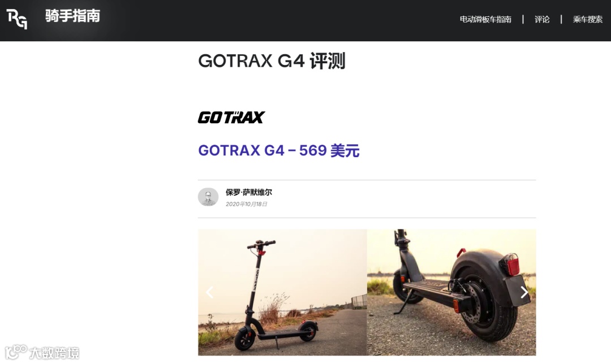Select the 乘车搜索 navigation item
The height and width of the screenshot is (364, 611).
click(587, 19)
